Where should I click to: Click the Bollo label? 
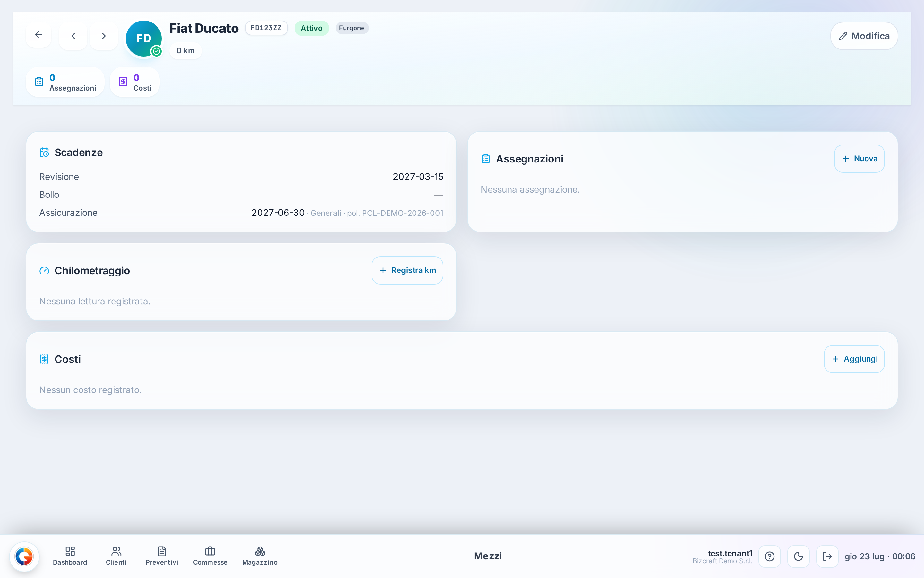click(x=49, y=195)
